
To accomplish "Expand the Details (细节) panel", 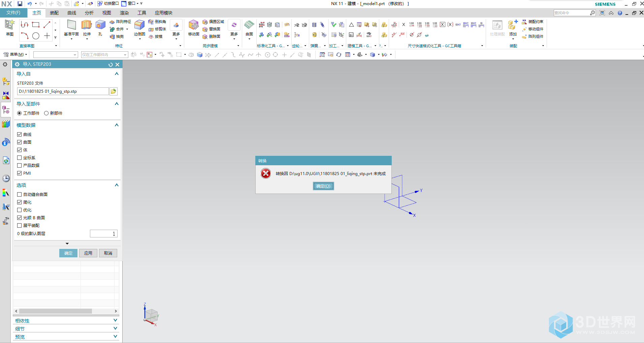I will point(115,328).
